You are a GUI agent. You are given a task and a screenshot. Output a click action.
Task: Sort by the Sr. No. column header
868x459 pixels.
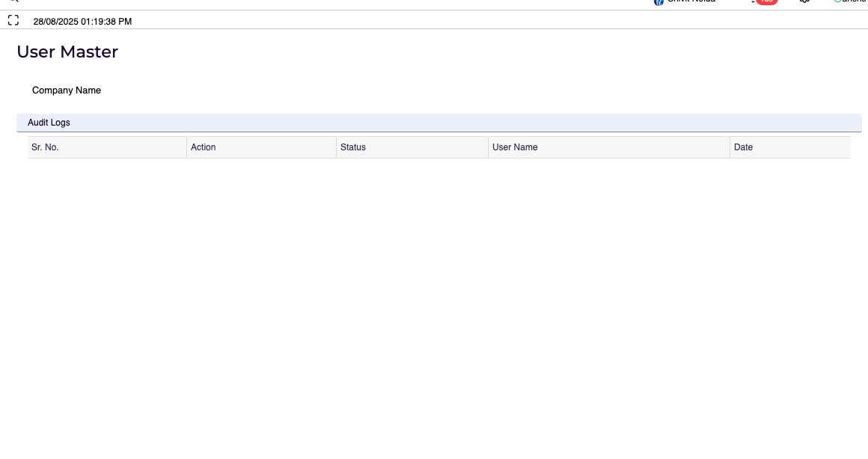(x=45, y=147)
